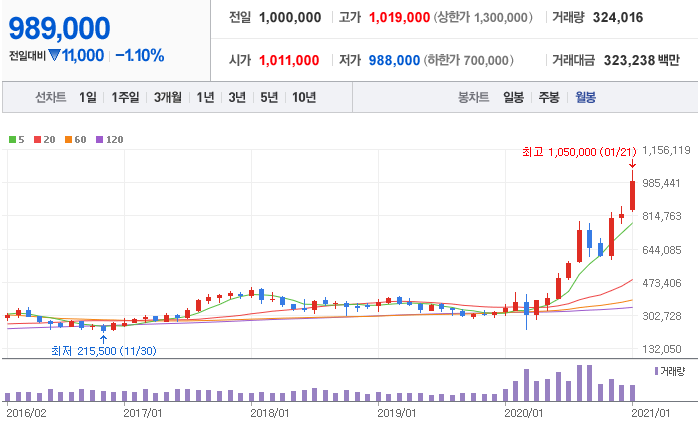The width and height of the screenshot is (698, 432).
Task: Click the 2021/01 date axis label
Action: coord(650,413)
